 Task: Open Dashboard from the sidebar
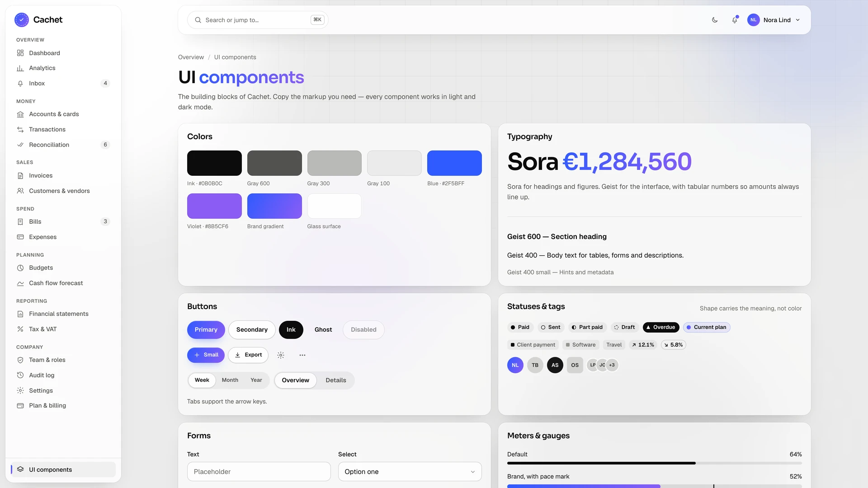(x=63, y=53)
